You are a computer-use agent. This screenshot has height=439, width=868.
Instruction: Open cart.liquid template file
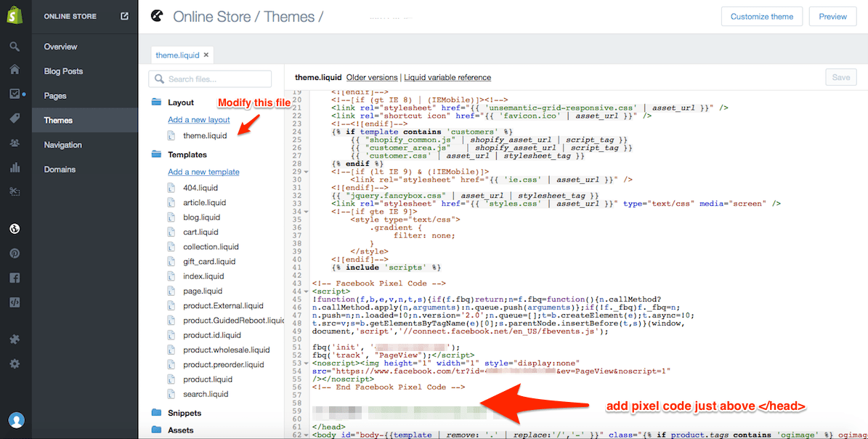click(x=200, y=232)
